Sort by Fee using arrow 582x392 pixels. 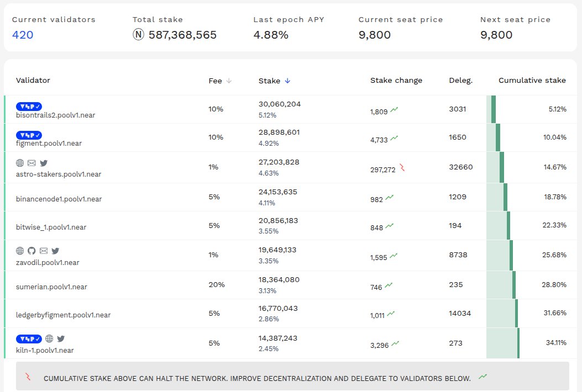[x=229, y=81]
